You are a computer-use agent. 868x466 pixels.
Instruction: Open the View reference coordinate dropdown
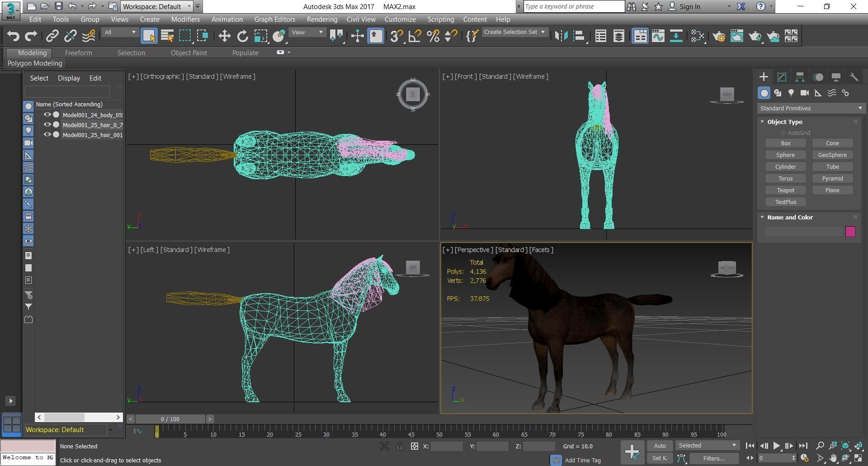tap(307, 33)
